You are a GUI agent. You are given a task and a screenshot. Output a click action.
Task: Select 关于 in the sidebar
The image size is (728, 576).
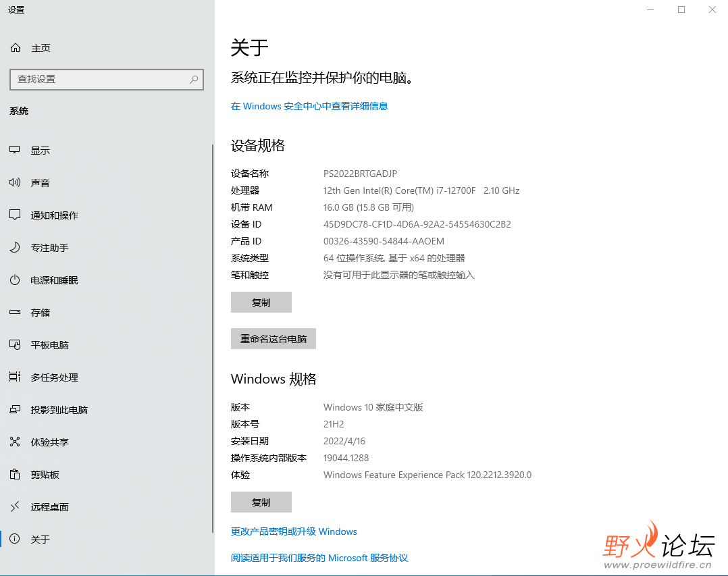[x=106, y=540]
